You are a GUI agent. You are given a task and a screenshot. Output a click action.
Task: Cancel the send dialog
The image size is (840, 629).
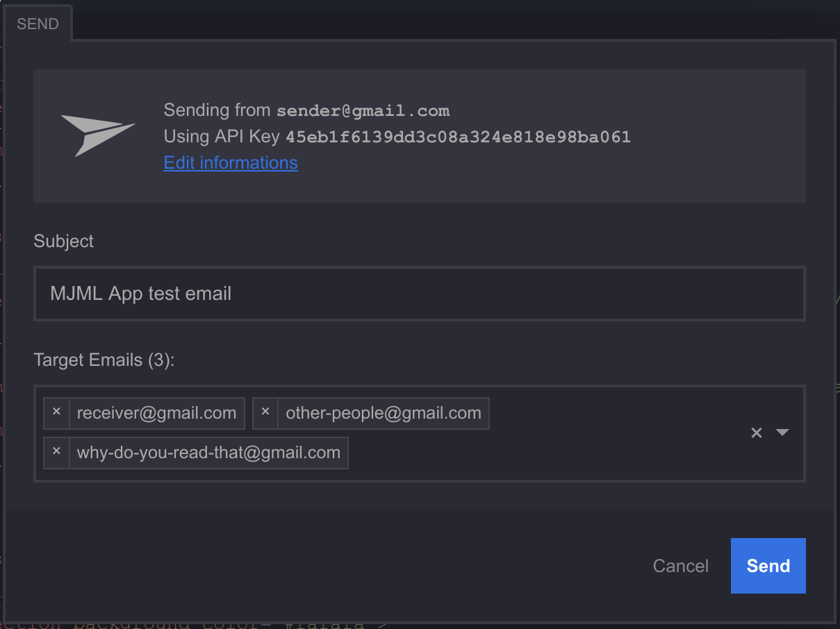tap(681, 566)
